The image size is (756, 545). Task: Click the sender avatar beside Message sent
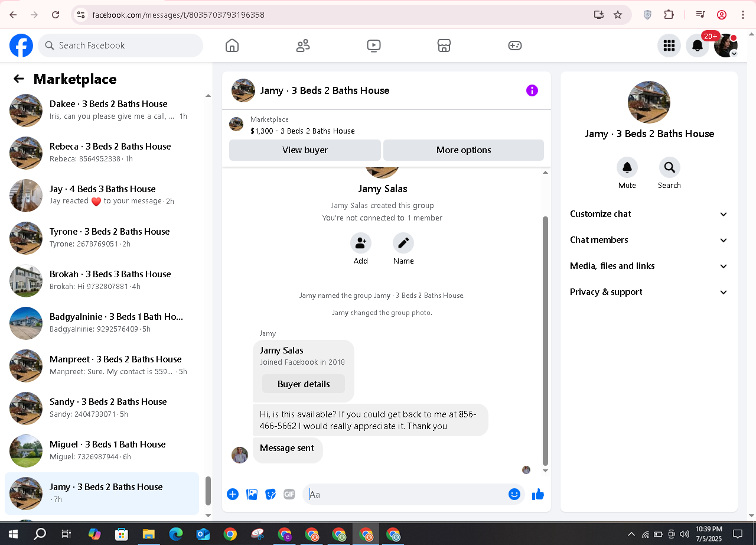pyautogui.click(x=240, y=455)
